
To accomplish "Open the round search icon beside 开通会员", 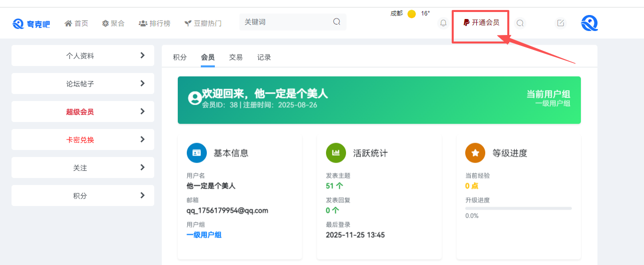I will [520, 23].
